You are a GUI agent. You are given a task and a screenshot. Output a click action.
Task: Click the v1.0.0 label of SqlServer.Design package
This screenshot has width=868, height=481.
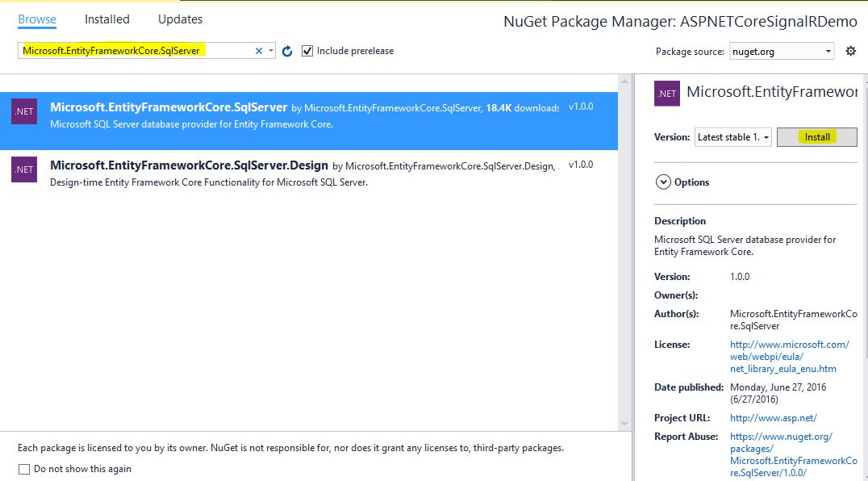click(581, 165)
